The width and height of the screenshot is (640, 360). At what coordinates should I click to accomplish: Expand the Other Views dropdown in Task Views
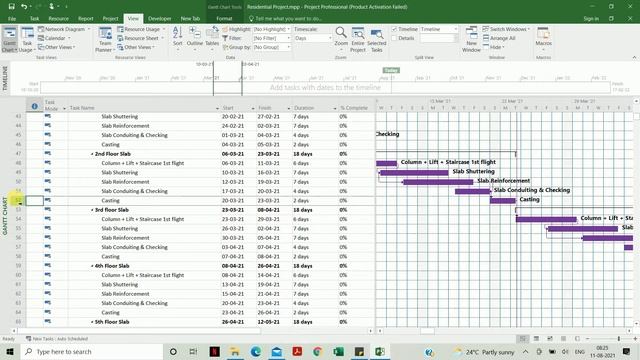tap(57, 47)
